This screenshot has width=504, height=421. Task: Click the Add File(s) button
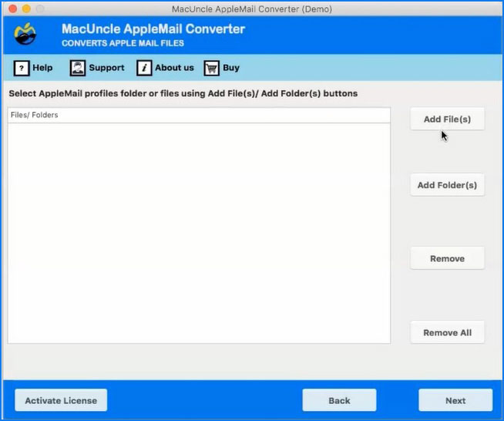click(x=447, y=119)
